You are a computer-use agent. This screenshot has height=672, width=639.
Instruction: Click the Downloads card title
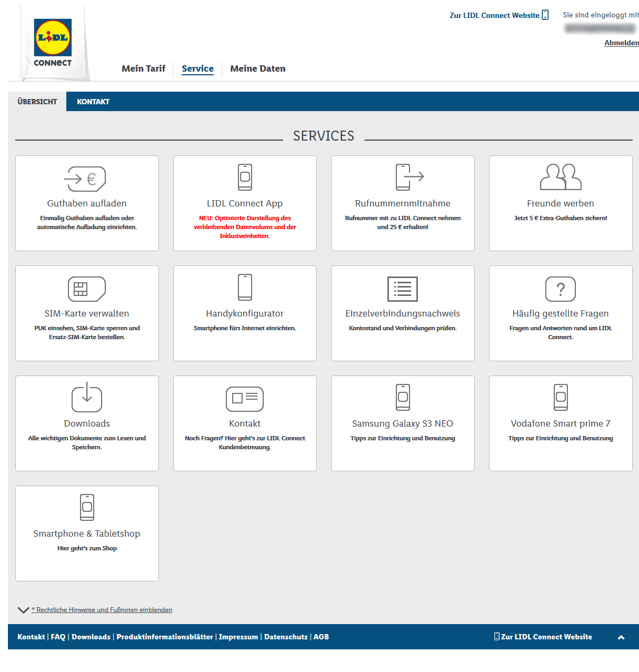[87, 423]
